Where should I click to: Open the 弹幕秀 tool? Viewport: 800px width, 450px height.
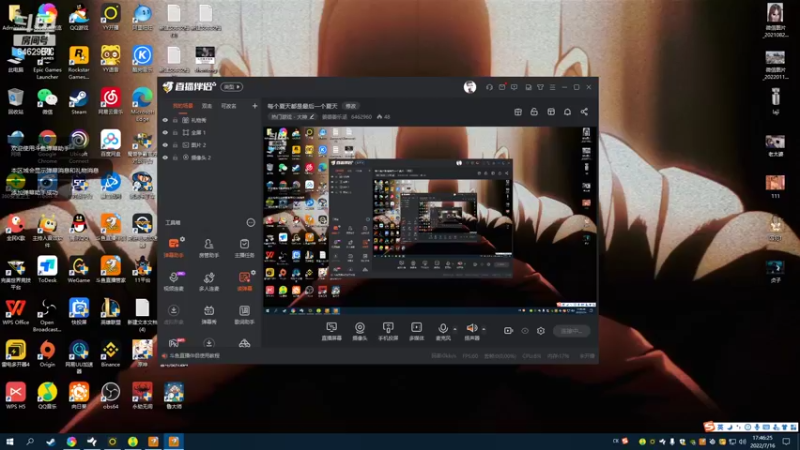tap(209, 314)
